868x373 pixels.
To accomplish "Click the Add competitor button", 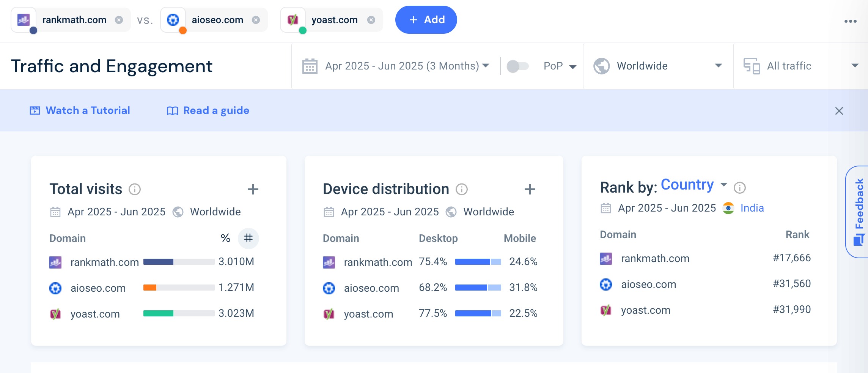I will tap(426, 20).
